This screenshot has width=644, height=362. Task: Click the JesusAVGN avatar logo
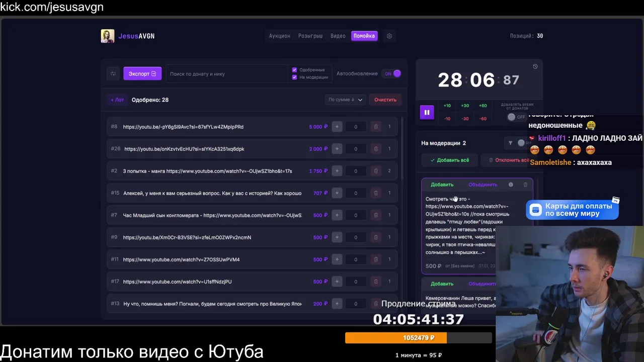point(108,36)
